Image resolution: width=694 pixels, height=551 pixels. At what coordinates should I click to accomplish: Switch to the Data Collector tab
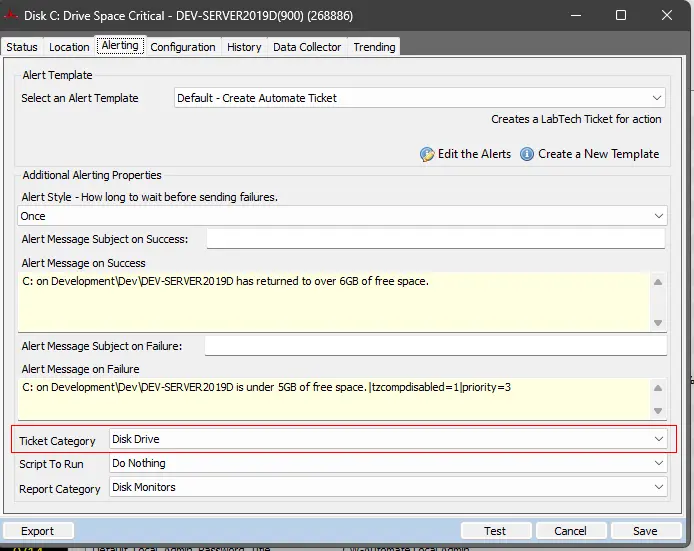(307, 47)
